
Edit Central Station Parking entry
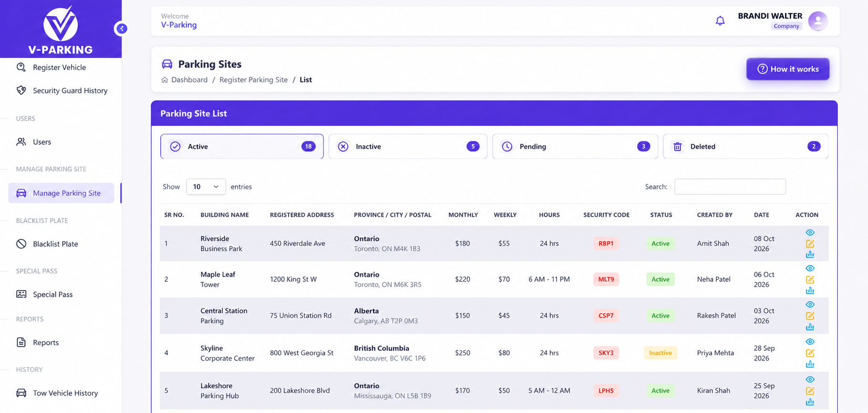pyautogui.click(x=810, y=316)
